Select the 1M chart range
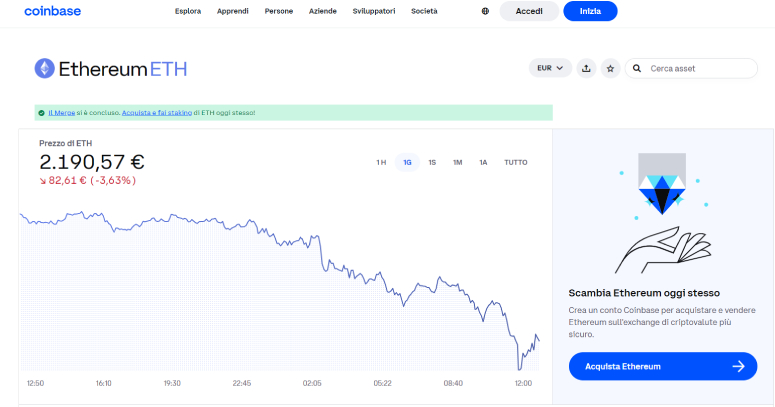Screen dimensions: 775x407 (458, 162)
